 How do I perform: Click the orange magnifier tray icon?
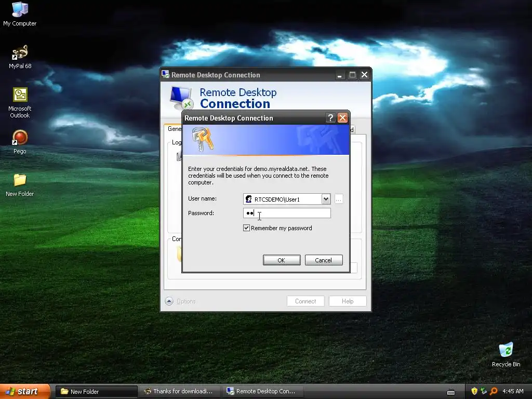(x=494, y=391)
